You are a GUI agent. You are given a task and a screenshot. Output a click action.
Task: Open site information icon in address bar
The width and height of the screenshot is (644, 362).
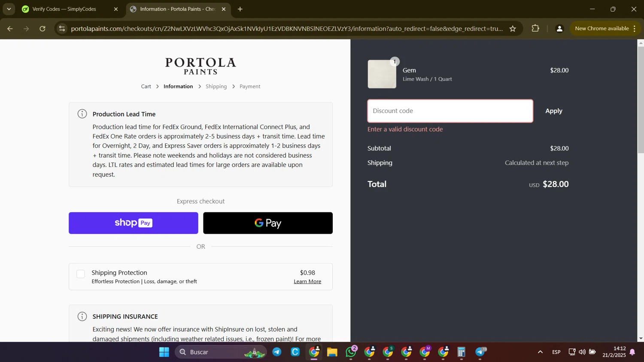pos(62,29)
